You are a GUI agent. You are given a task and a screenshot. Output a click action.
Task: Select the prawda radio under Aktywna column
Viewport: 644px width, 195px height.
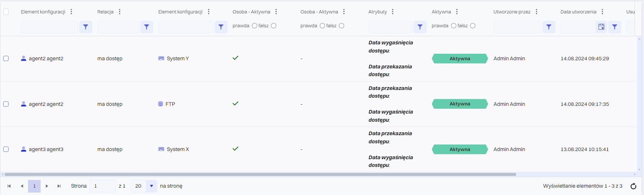click(x=453, y=26)
